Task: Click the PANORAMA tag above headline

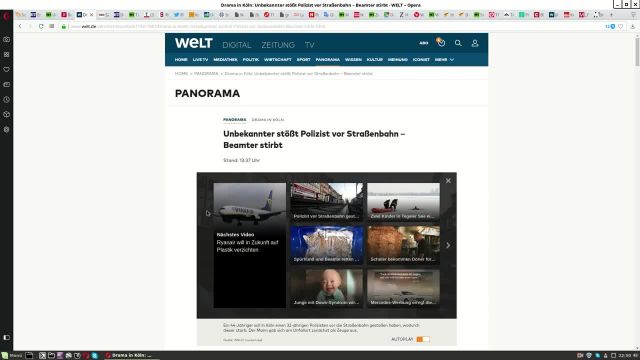Action: (x=234, y=120)
